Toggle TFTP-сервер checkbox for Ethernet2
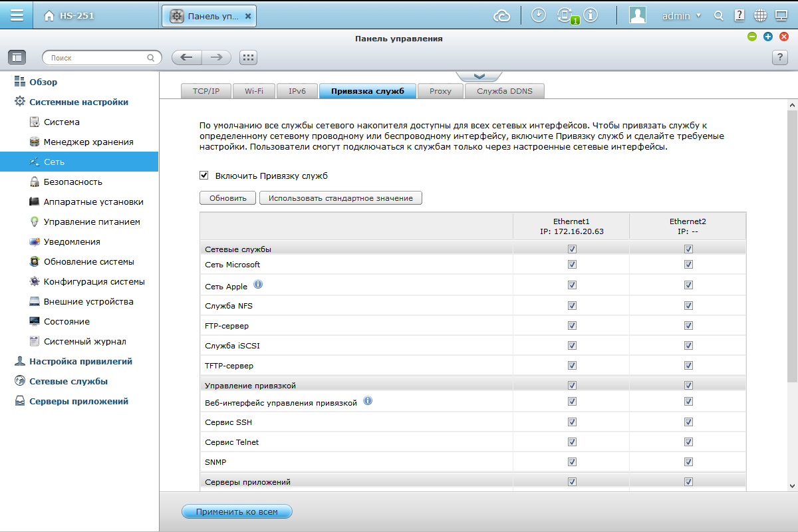This screenshot has width=798, height=532. pyautogui.click(x=688, y=366)
